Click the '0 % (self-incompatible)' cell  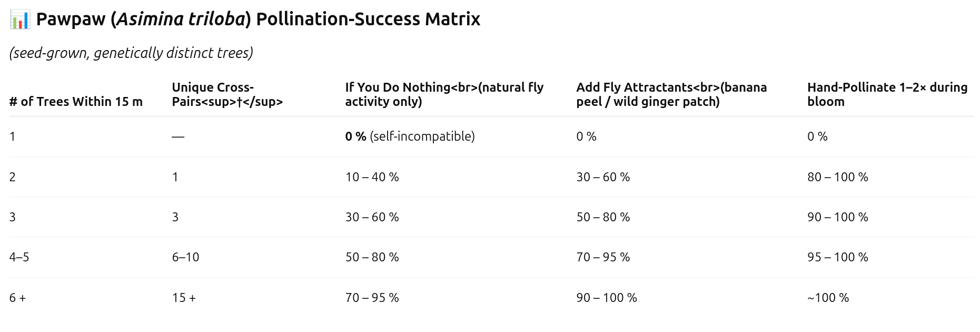coord(410,136)
